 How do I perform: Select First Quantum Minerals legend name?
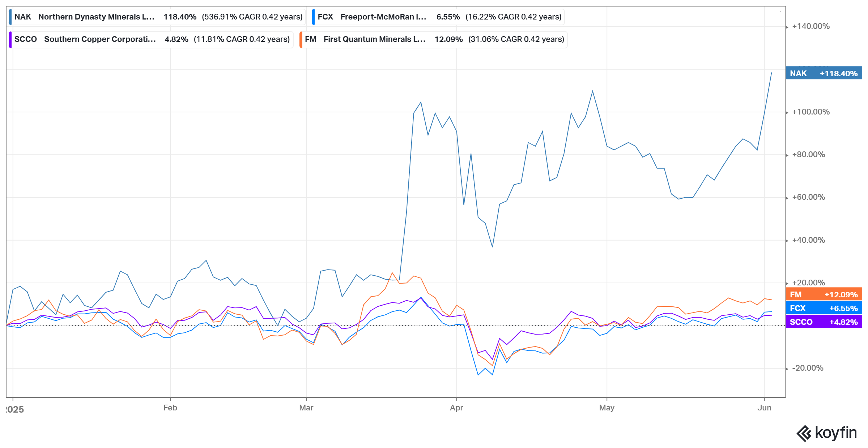tap(375, 39)
